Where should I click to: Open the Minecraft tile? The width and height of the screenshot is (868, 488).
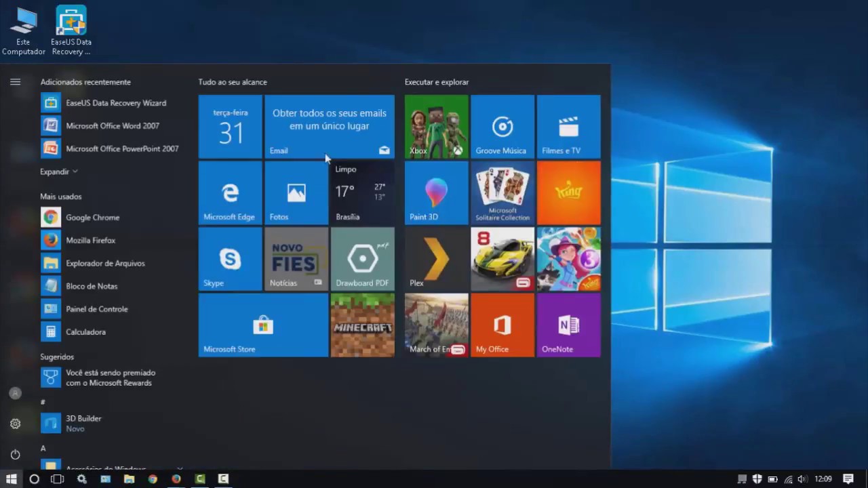pyautogui.click(x=363, y=325)
